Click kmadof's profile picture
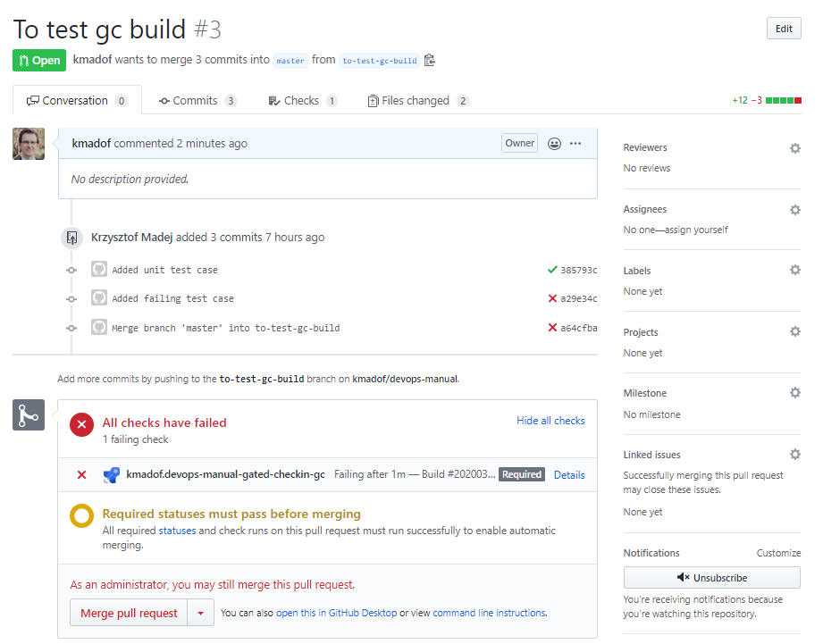This screenshot has height=644, width=823. click(29, 144)
